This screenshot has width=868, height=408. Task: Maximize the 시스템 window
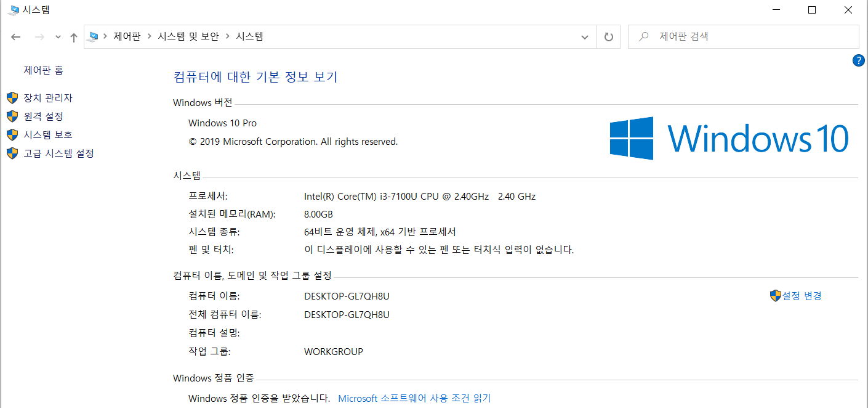(x=812, y=10)
